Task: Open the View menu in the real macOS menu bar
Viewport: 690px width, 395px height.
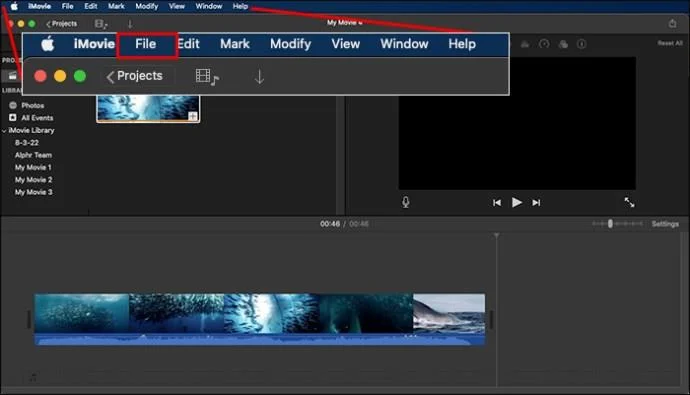Action: tap(176, 6)
